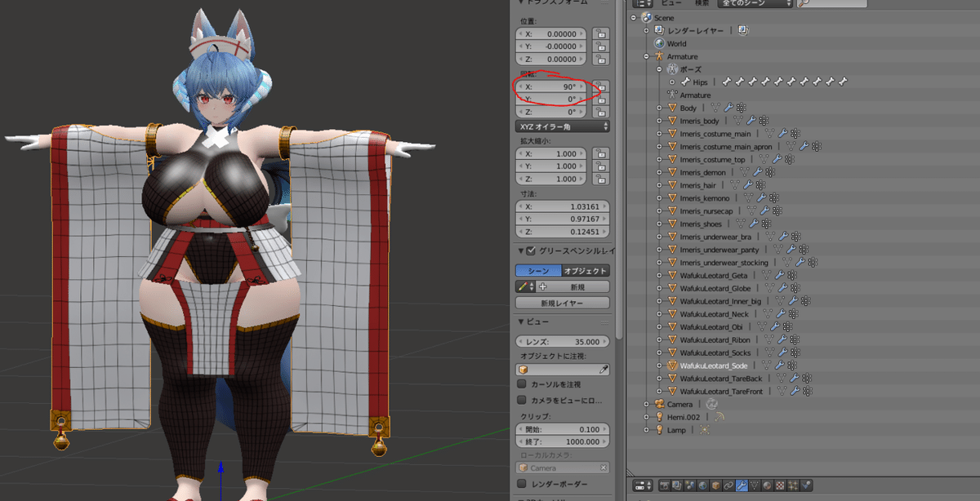Click the lamp data icon beside Lamp

[x=704, y=430]
